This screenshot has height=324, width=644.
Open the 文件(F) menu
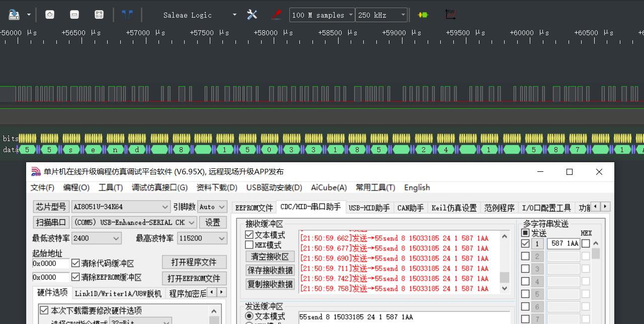[x=42, y=187]
